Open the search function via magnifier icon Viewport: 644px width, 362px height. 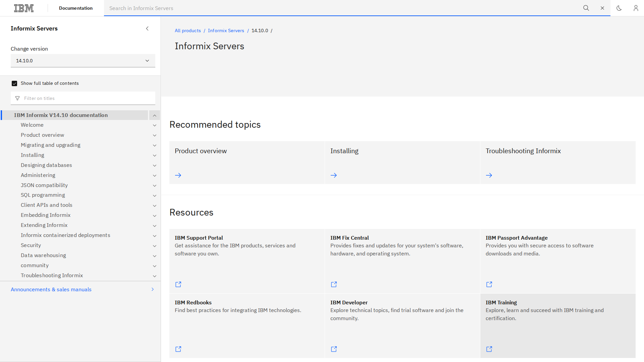586,8
